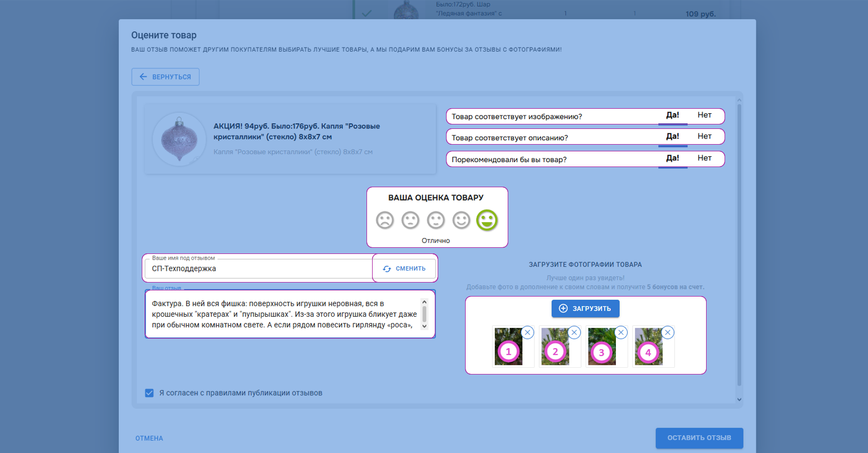Click the "Оставить отзыв" submit button
This screenshot has width=868, height=453.
tap(699, 438)
